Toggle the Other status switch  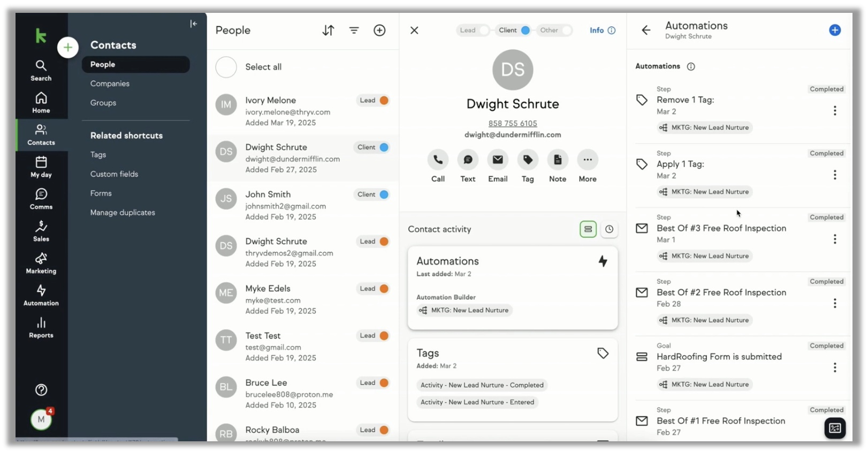[x=554, y=31]
